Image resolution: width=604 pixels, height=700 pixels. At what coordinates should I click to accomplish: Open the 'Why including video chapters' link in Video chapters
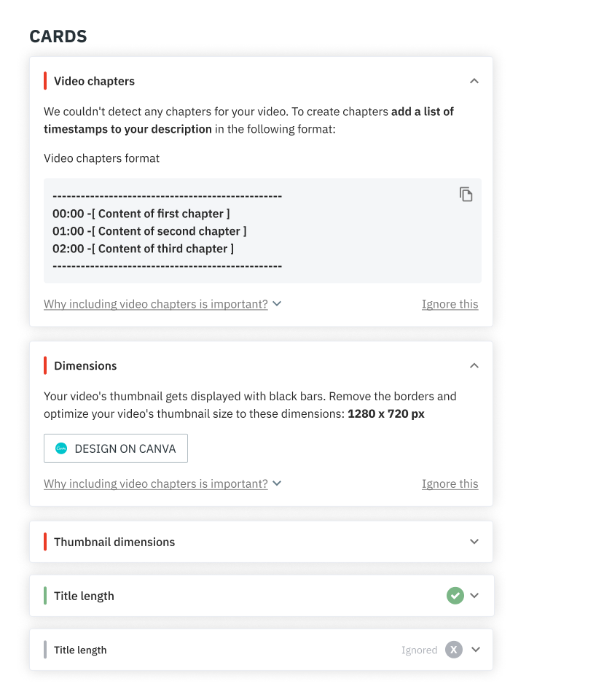(x=155, y=304)
